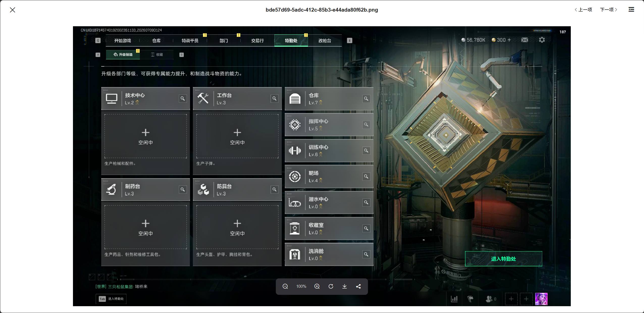Add production in 工作台 idle slot

237,136
